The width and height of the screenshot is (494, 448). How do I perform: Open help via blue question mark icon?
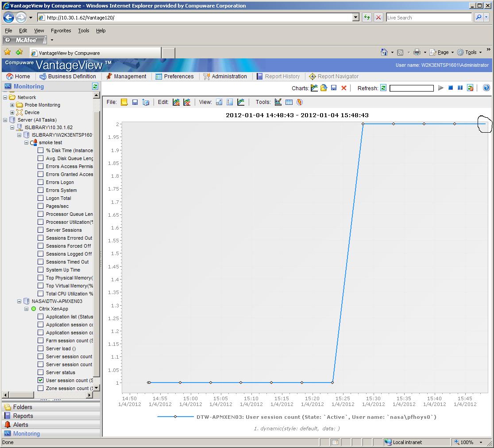pos(486,88)
